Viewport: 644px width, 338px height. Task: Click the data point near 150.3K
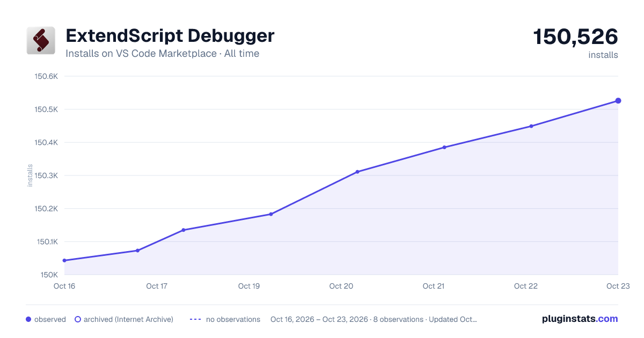tap(357, 172)
